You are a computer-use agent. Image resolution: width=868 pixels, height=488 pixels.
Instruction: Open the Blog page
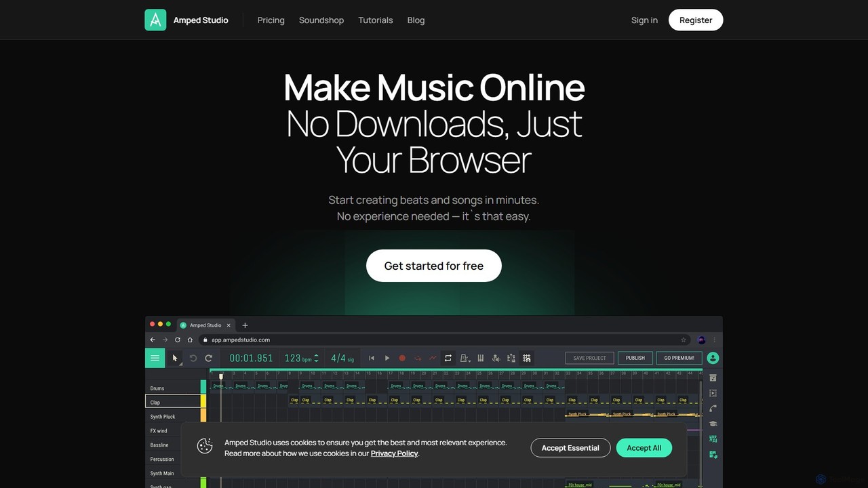click(416, 20)
